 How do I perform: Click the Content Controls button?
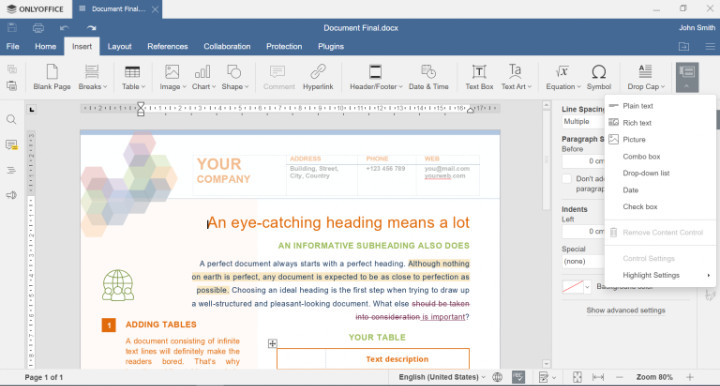(x=687, y=77)
